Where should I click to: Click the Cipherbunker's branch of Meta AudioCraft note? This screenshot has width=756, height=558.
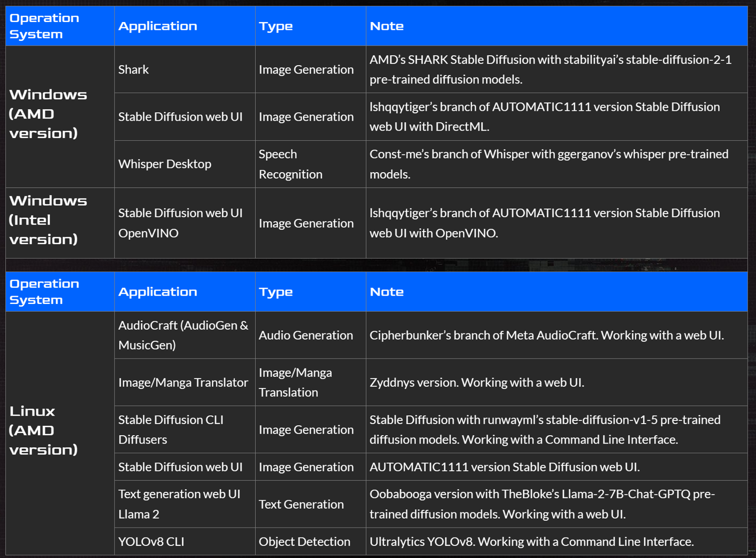pos(556,335)
